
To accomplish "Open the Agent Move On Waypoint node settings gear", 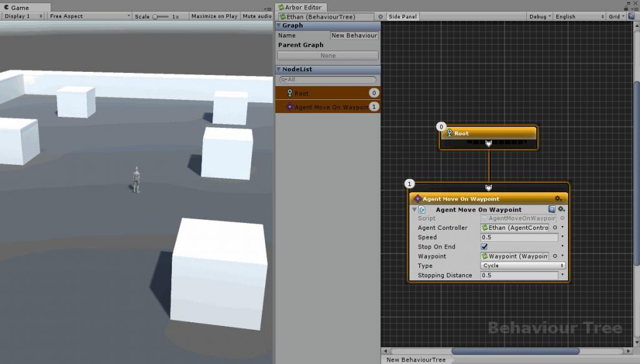I will (558, 199).
